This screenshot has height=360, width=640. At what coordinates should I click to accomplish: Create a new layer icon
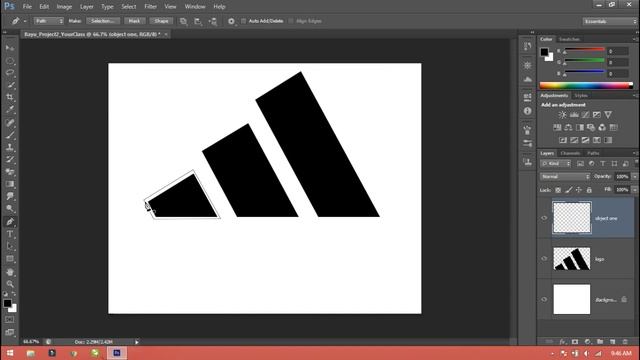click(613, 342)
